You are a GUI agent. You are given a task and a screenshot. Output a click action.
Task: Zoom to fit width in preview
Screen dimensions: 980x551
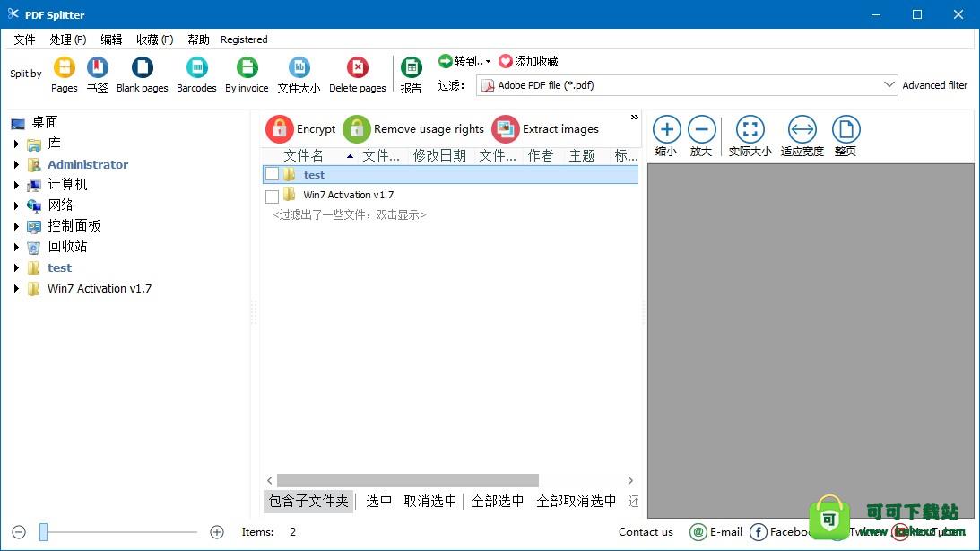point(802,130)
